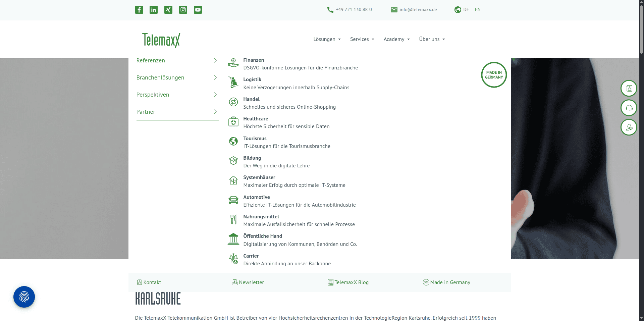Click the globe language icon
644x321 pixels.
click(458, 10)
